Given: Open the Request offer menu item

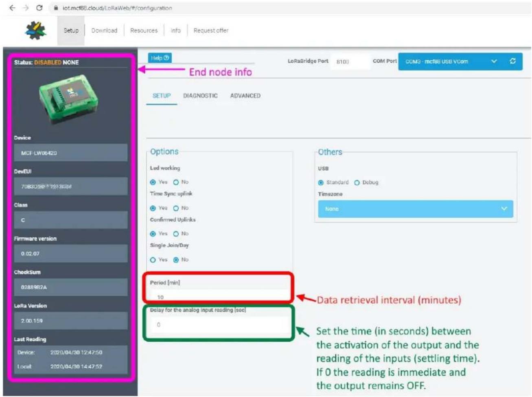Looking at the screenshot, I should point(211,31).
